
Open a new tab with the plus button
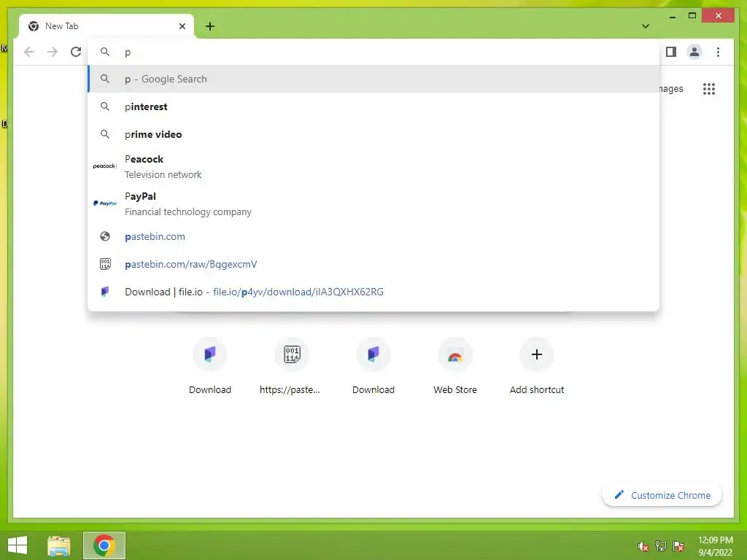[x=210, y=26]
